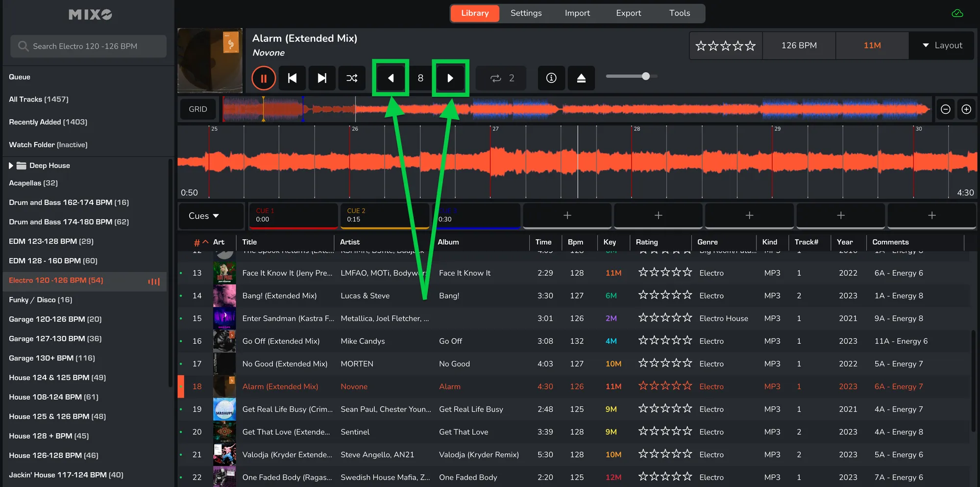Toggle the loop 2 button
Image resolution: width=980 pixels, height=487 pixels.
tap(501, 78)
